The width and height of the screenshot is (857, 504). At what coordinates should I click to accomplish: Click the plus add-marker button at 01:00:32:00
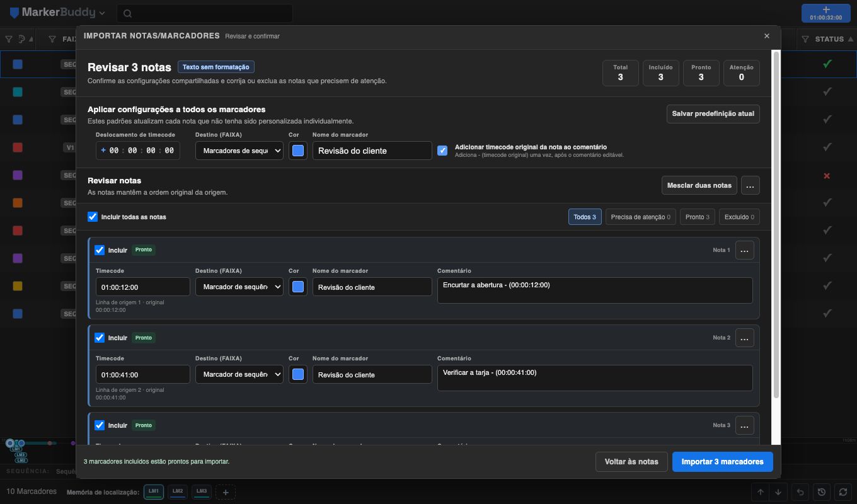[x=826, y=13]
